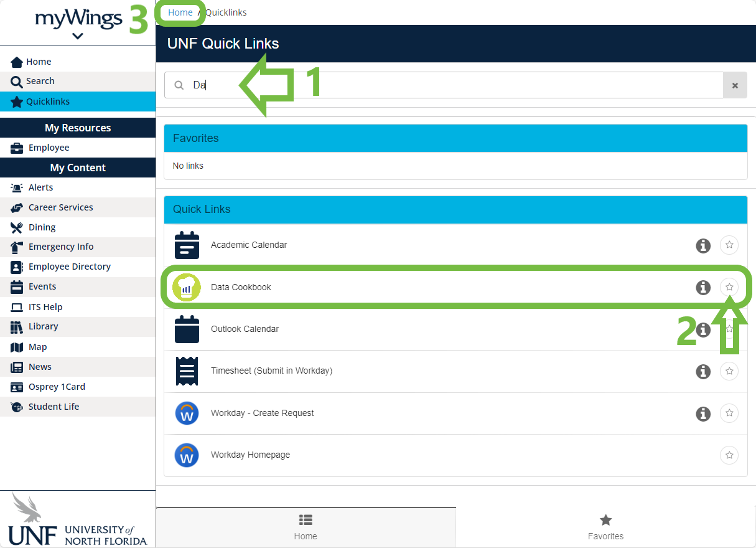Open the Outlook Calendar quick link
This screenshot has height=548, width=756.
click(x=245, y=329)
